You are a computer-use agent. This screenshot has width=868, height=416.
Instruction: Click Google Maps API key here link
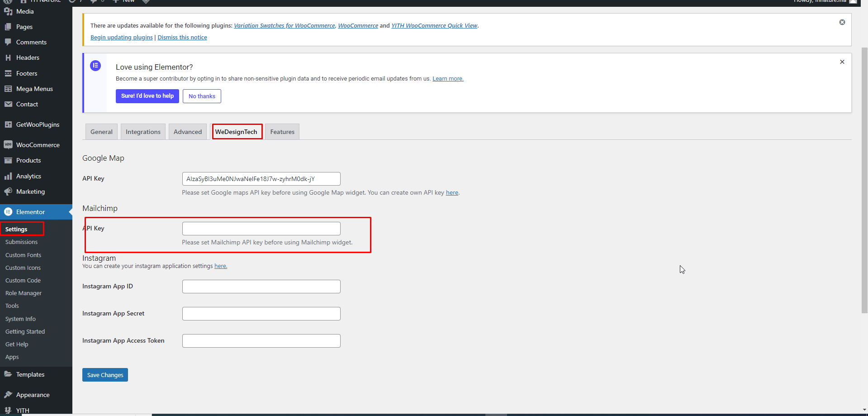[452, 193]
